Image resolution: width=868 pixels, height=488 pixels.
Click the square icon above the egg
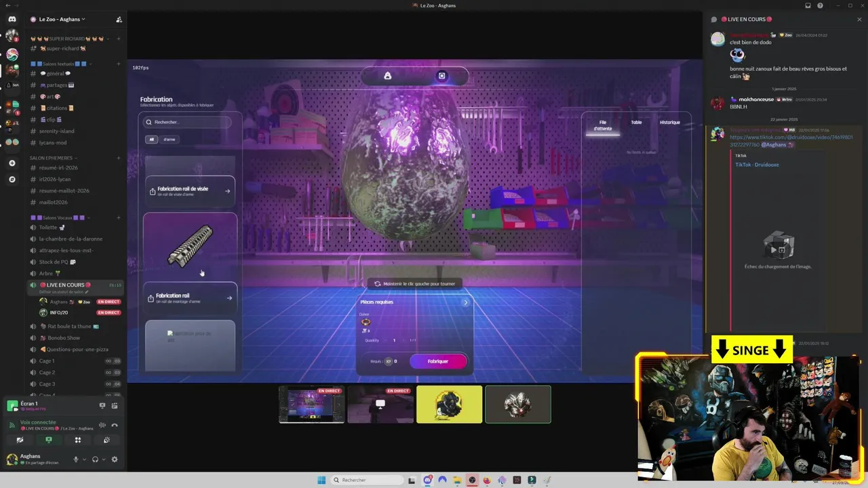pos(441,76)
